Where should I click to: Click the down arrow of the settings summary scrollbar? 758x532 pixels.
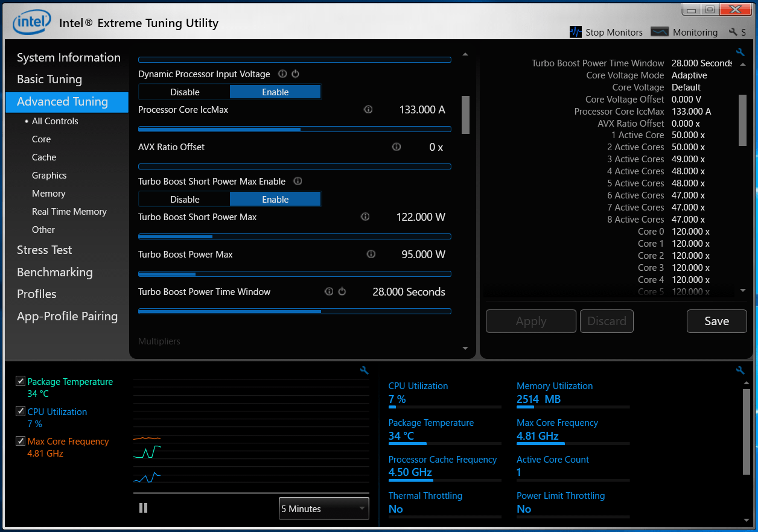tap(743, 290)
